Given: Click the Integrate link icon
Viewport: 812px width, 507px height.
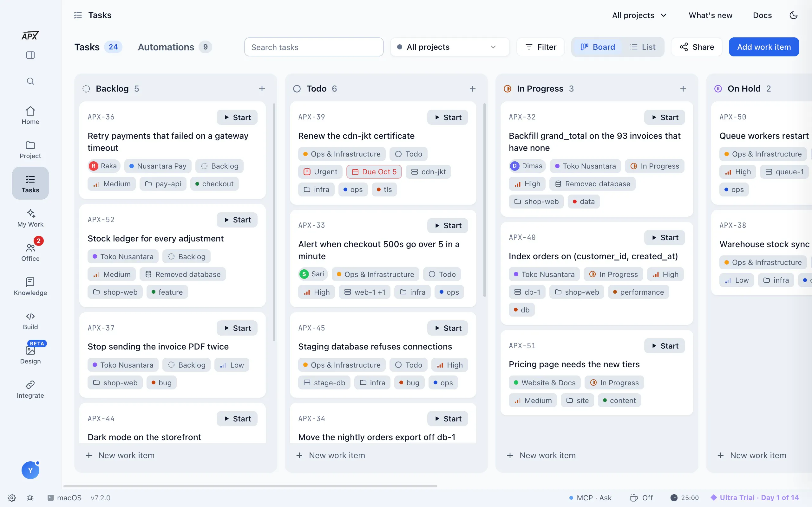Looking at the screenshot, I should [x=30, y=388].
